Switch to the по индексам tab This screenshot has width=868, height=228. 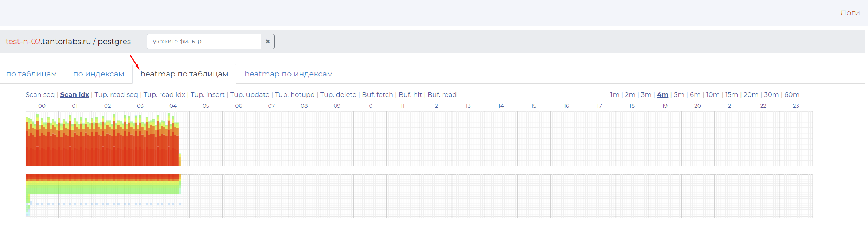pyautogui.click(x=98, y=74)
